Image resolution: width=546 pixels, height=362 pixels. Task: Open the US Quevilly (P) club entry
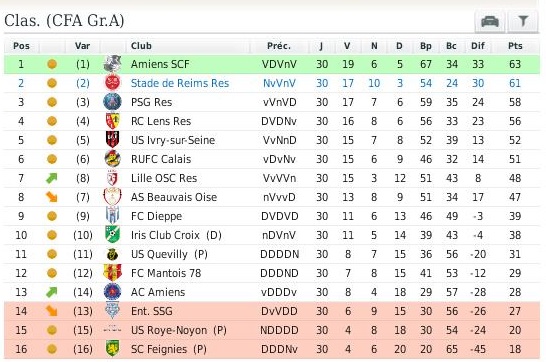(169, 254)
